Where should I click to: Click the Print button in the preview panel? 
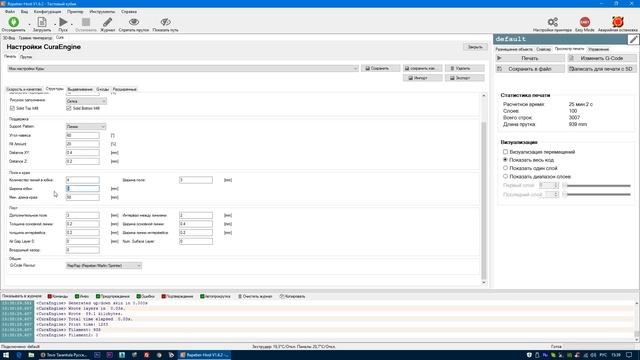pyautogui.click(x=530, y=58)
